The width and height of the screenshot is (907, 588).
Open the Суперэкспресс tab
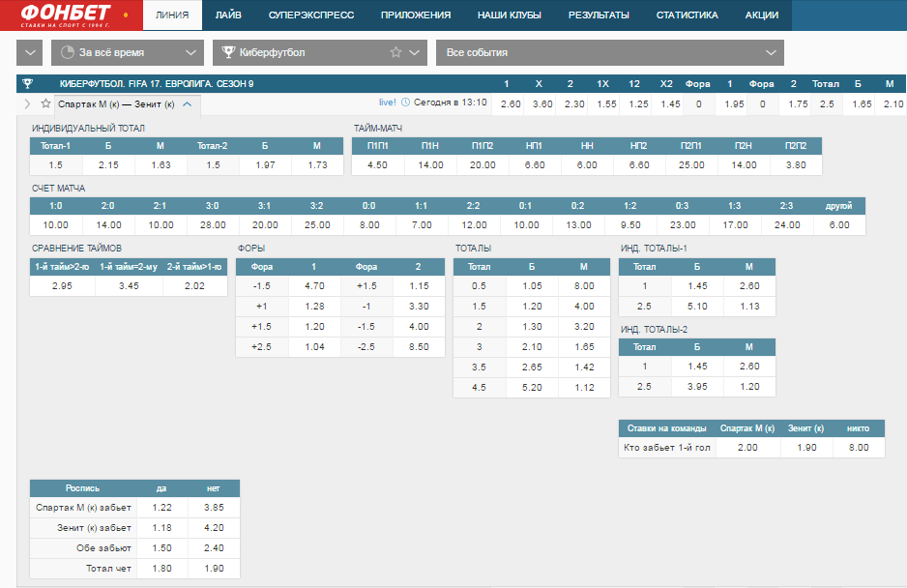click(311, 15)
